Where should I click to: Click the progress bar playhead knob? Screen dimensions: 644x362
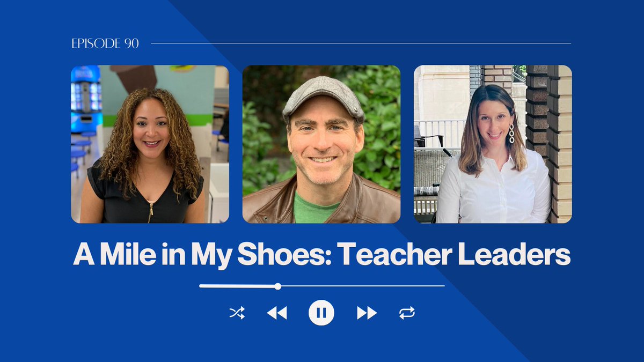point(277,286)
